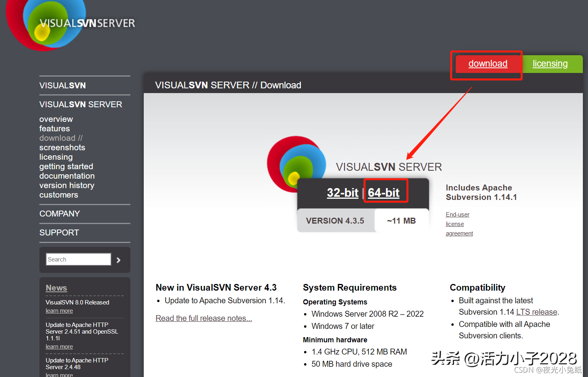Click the 50 MB hard drive space item
Viewport: 588px width, 377px height.
pyautogui.click(x=352, y=364)
